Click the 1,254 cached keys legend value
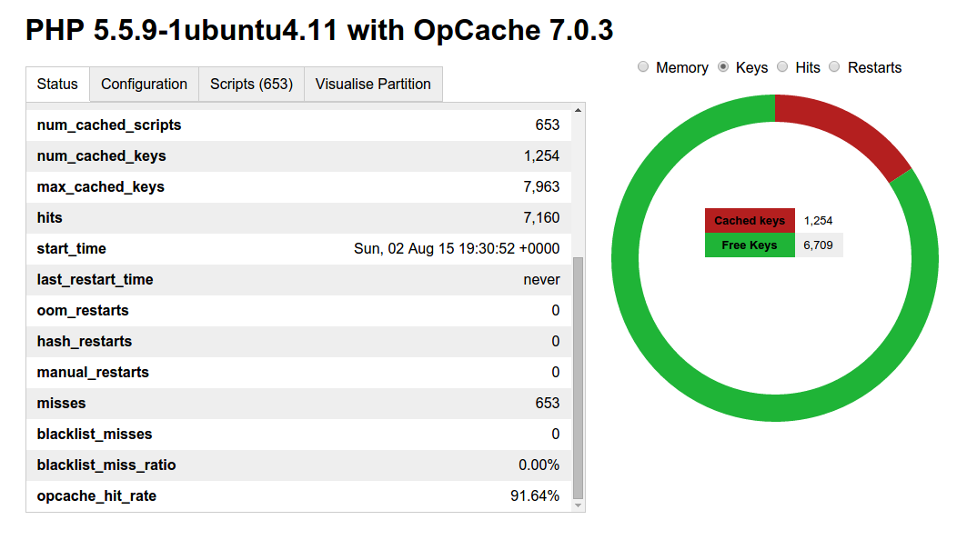The image size is (977, 560). point(818,221)
